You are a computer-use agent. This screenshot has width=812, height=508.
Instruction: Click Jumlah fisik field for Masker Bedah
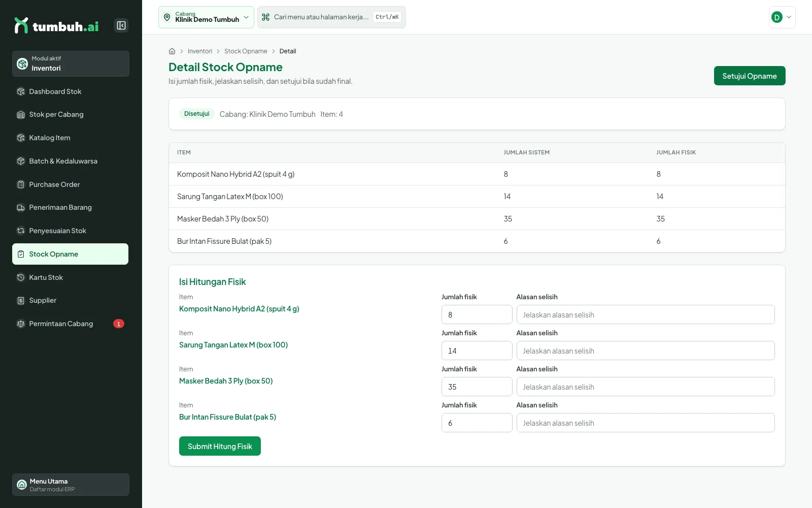pyautogui.click(x=477, y=387)
